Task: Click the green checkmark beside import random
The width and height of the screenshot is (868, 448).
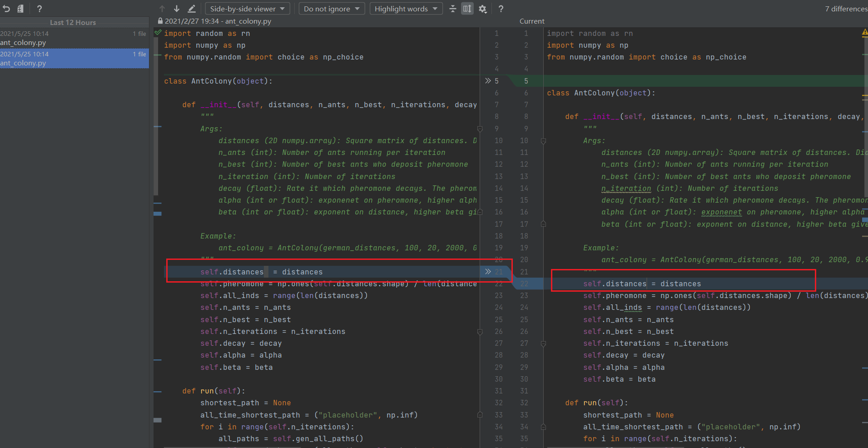Action: tap(158, 32)
